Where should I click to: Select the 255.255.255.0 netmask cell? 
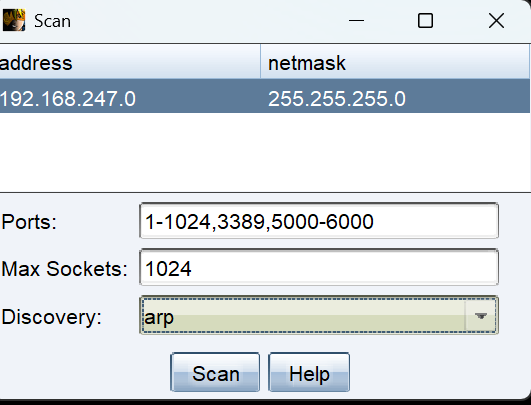395,96
